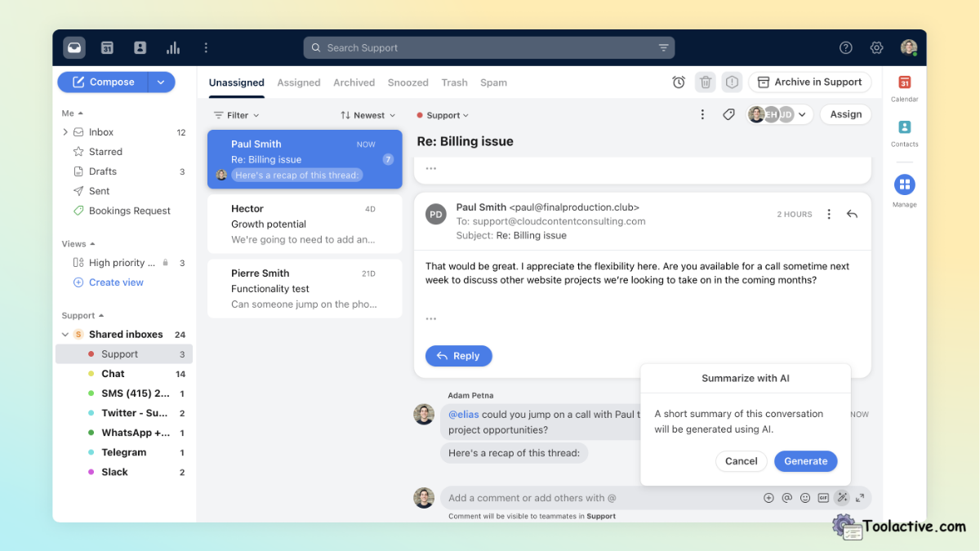
Task: Move conversation to trash via trash icon
Action: tap(705, 82)
